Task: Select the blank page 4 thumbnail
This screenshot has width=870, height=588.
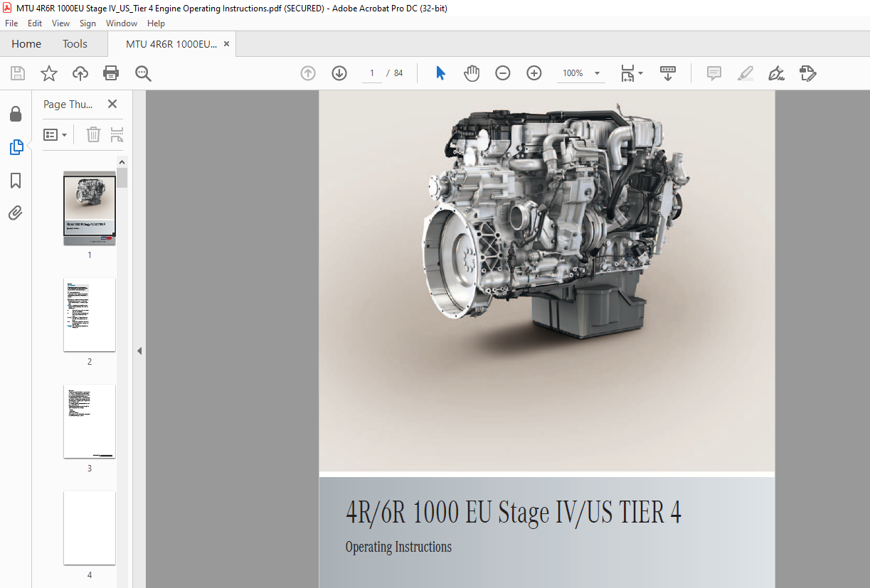Action: pos(90,528)
